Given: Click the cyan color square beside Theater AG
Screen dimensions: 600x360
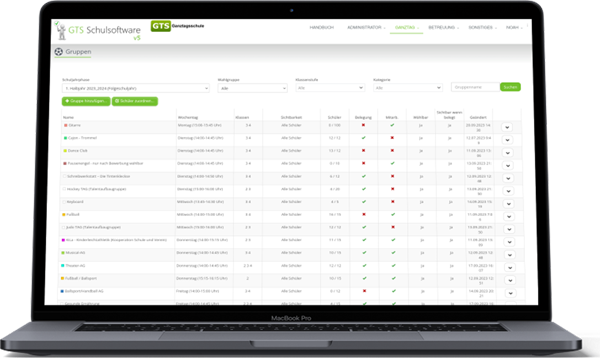Looking at the screenshot, I should (x=63, y=265).
